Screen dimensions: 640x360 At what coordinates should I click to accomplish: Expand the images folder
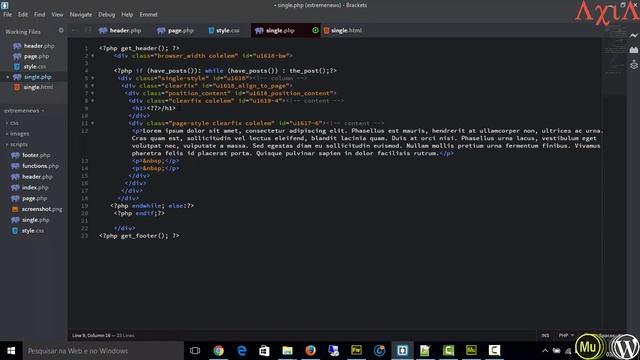[x=17, y=133]
